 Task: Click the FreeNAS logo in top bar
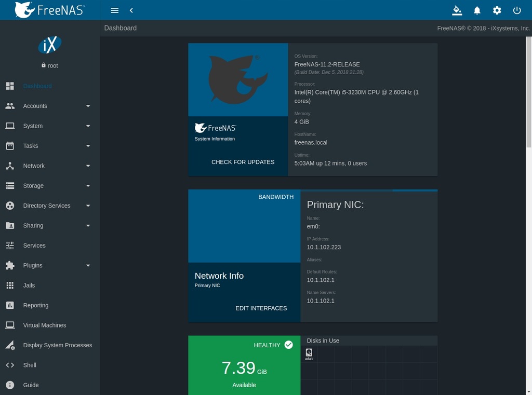tap(49, 10)
